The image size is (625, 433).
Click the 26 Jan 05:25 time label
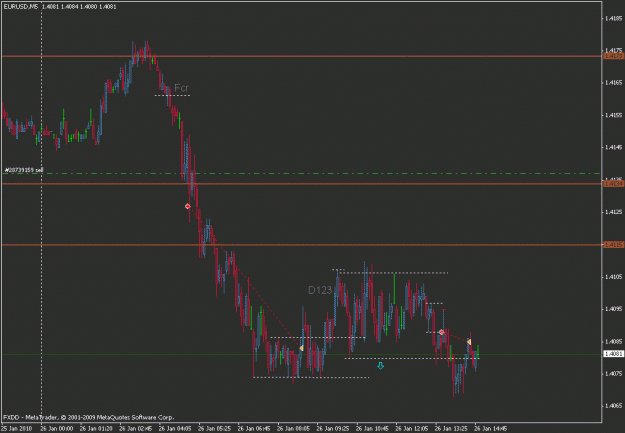[x=214, y=429]
